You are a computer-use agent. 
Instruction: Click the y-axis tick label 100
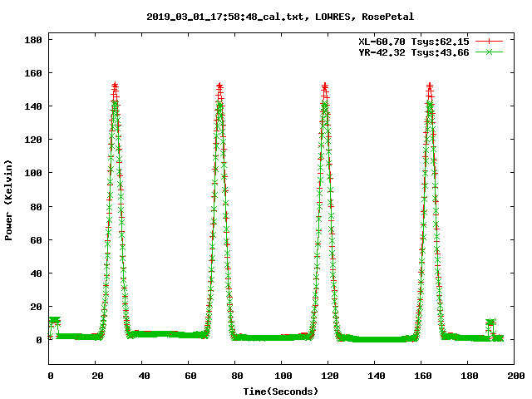click(33, 173)
